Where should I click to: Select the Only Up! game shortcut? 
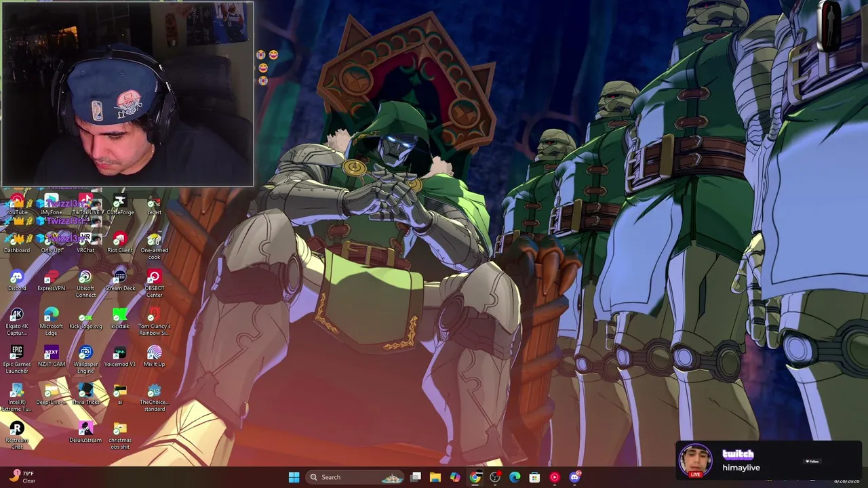(52, 242)
